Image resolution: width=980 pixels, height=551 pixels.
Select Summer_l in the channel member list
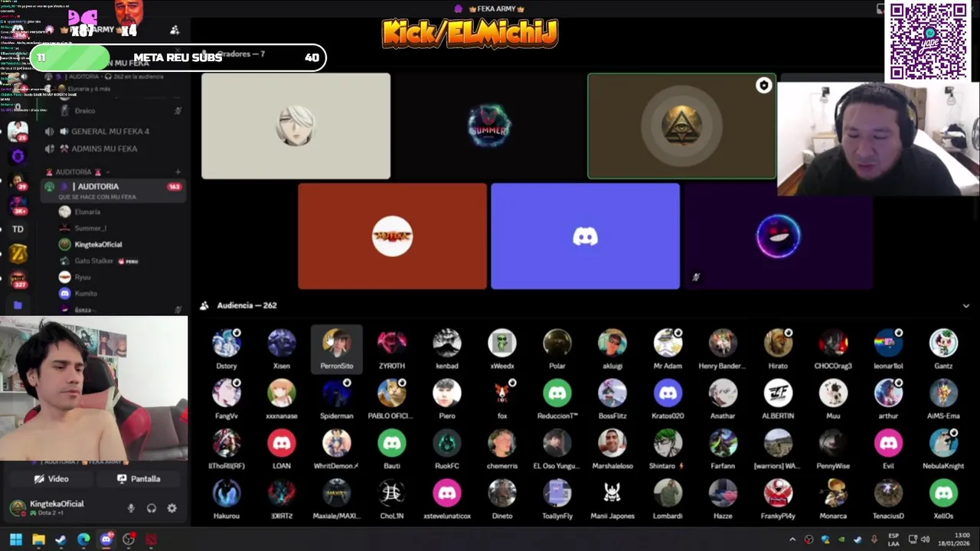coord(90,228)
